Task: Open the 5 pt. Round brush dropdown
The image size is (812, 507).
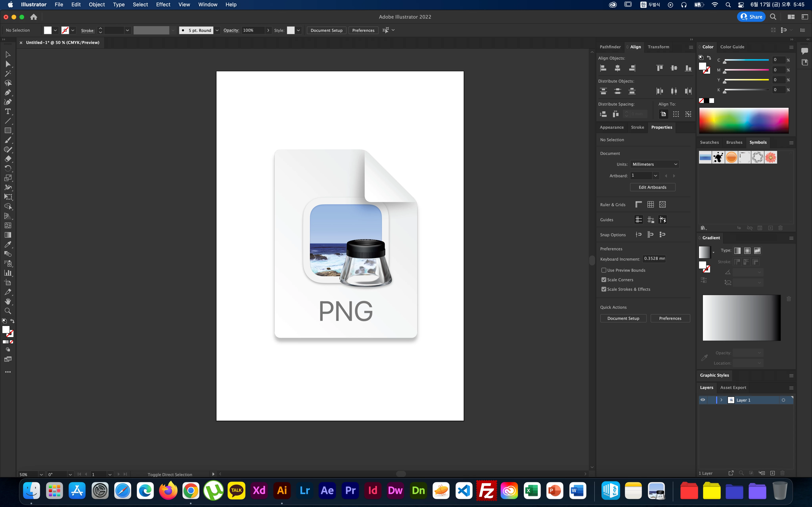Action: (217, 30)
